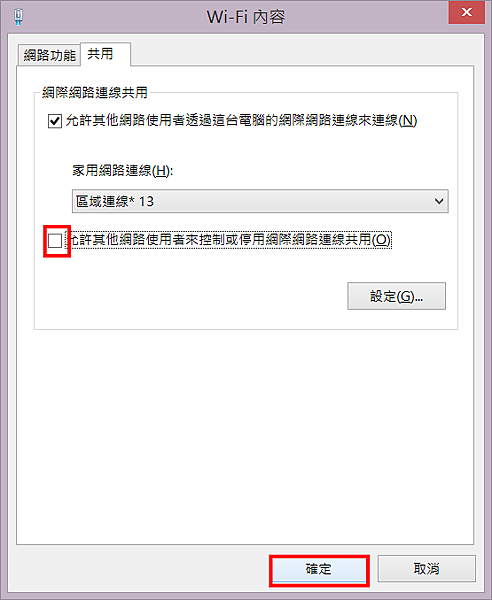
Task: Enable the 控制或停用網際網路連線共用(O) checkbox
Action: [x=55, y=241]
